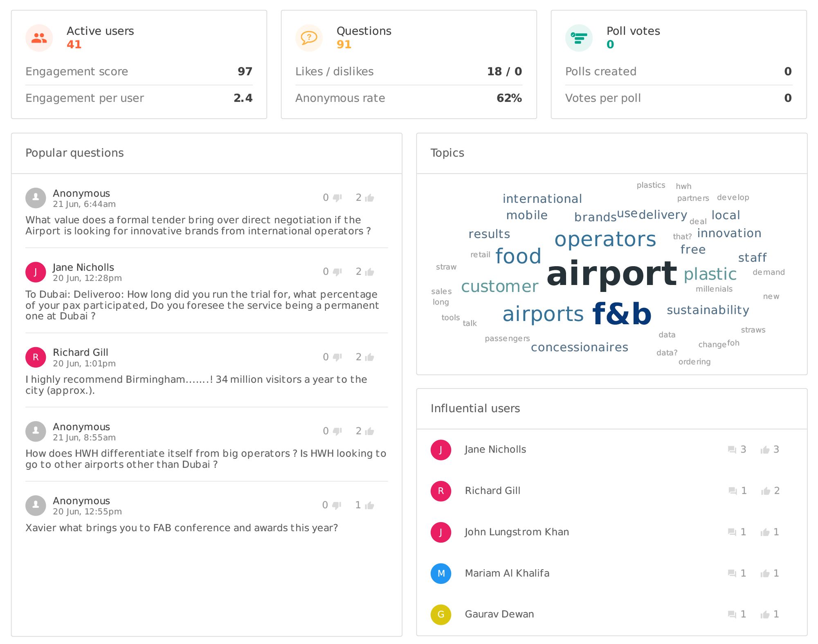Viewport: 818px width, 644px height.
Task: Click the 'concessionaires' topic word
Action: coord(580,347)
